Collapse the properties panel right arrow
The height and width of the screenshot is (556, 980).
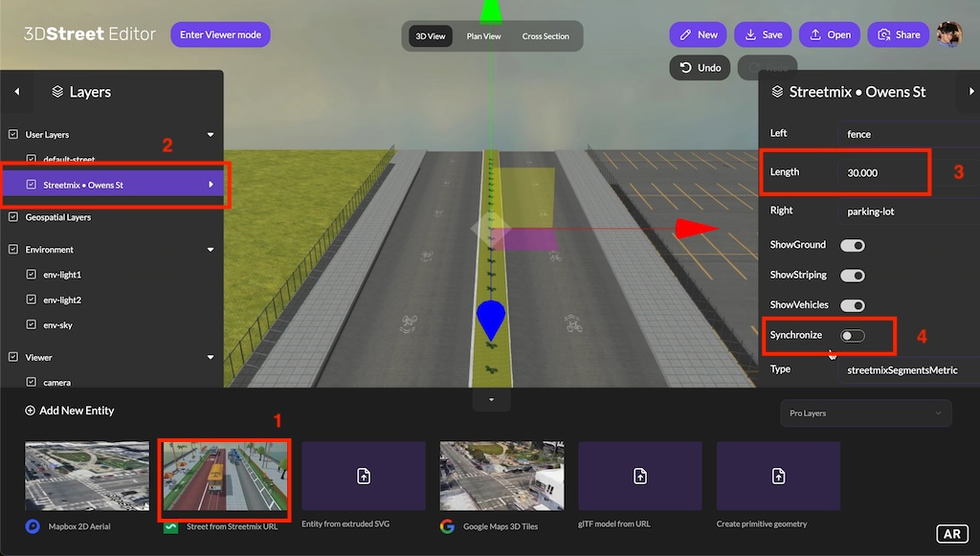(x=971, y=91)
